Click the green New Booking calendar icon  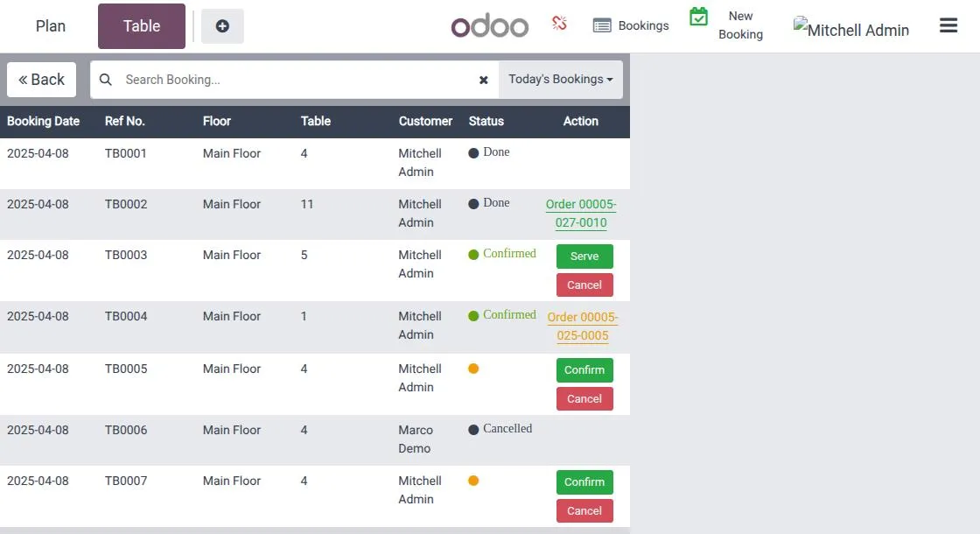697,17
